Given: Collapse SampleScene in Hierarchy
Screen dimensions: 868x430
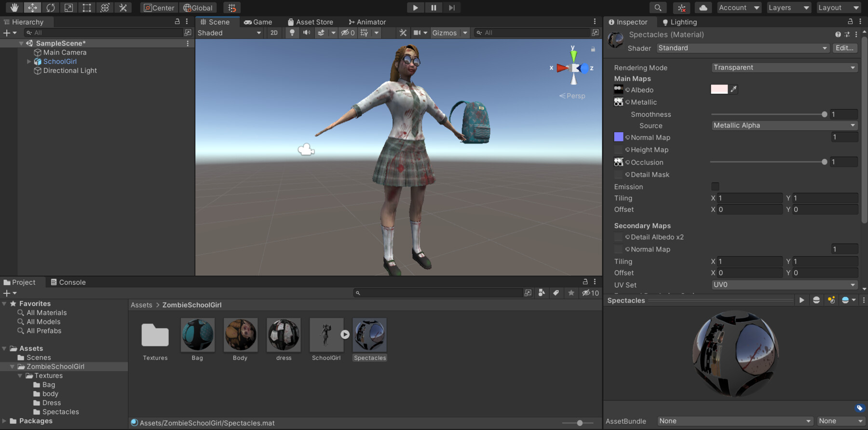Looking at the screenshot, I should [21, 43].
